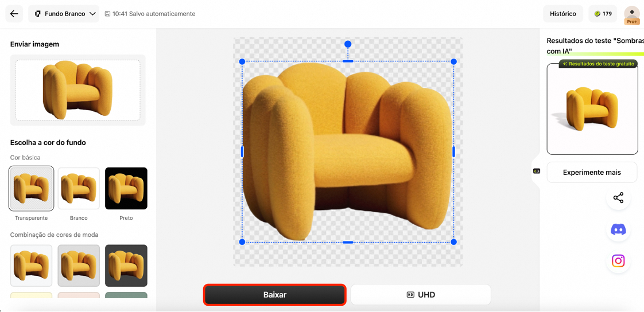
Task: Click the UHD export button
Action: click(421, 295)
